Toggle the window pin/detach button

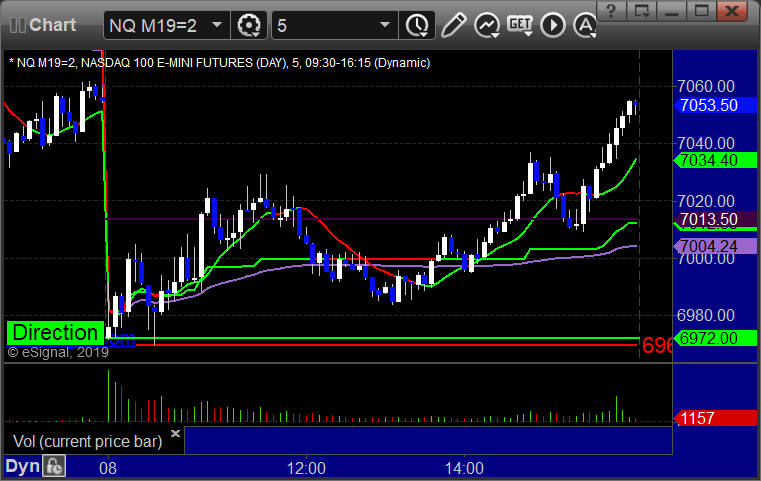[645, 11]
